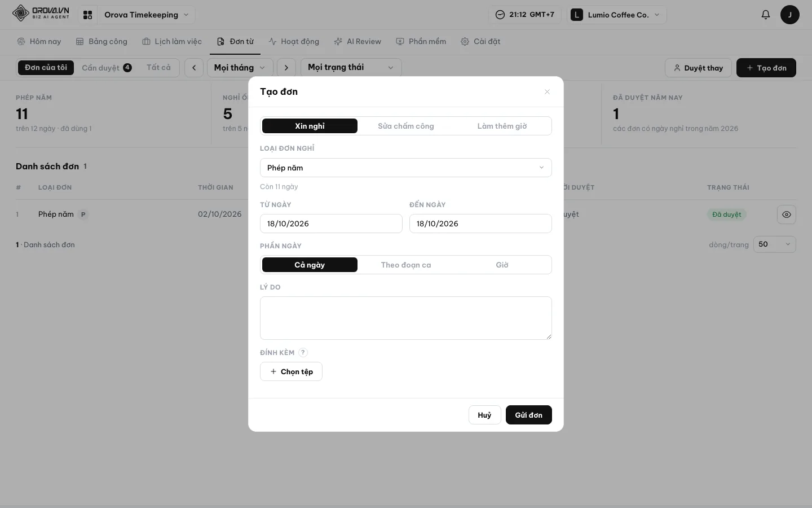Go to previous month arrow

pos(194,68)
